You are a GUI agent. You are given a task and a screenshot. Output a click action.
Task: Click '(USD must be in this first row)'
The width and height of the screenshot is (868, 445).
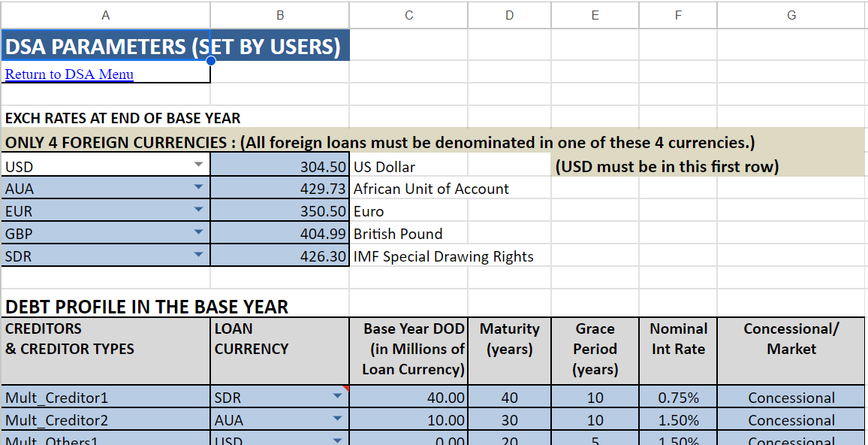point(667,166)
